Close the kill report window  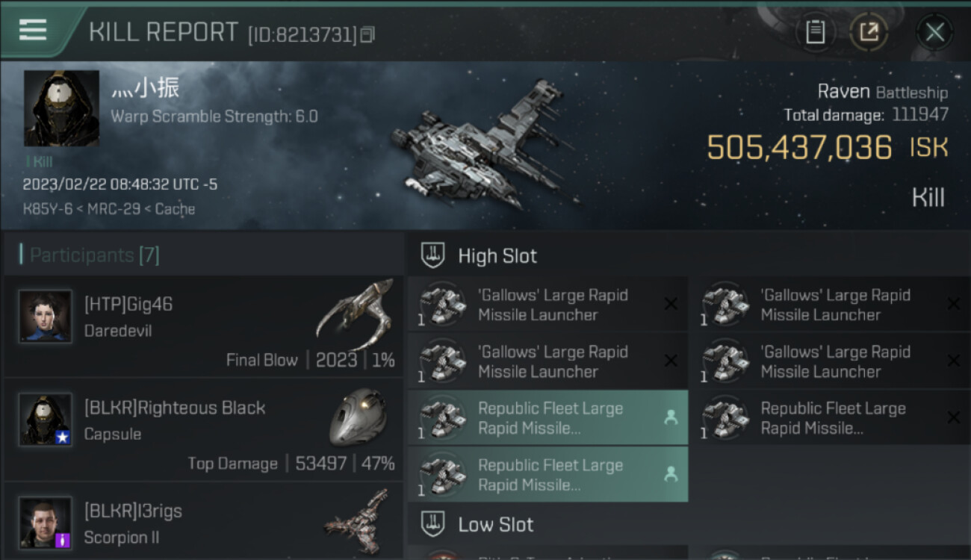click(x=934, y=32)
